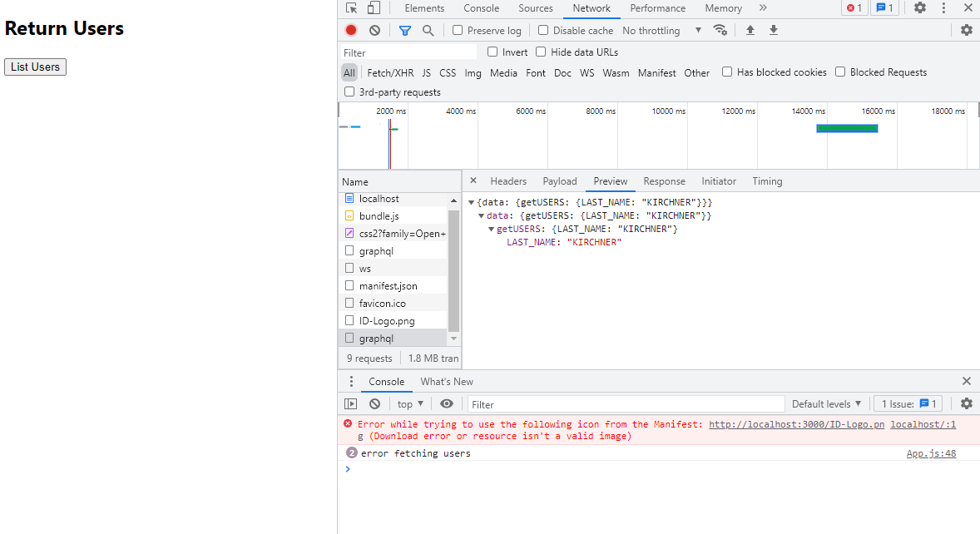Filter requests by Fetch/XHR
Screen dimensions: 980x534
(x=390, y=72)
